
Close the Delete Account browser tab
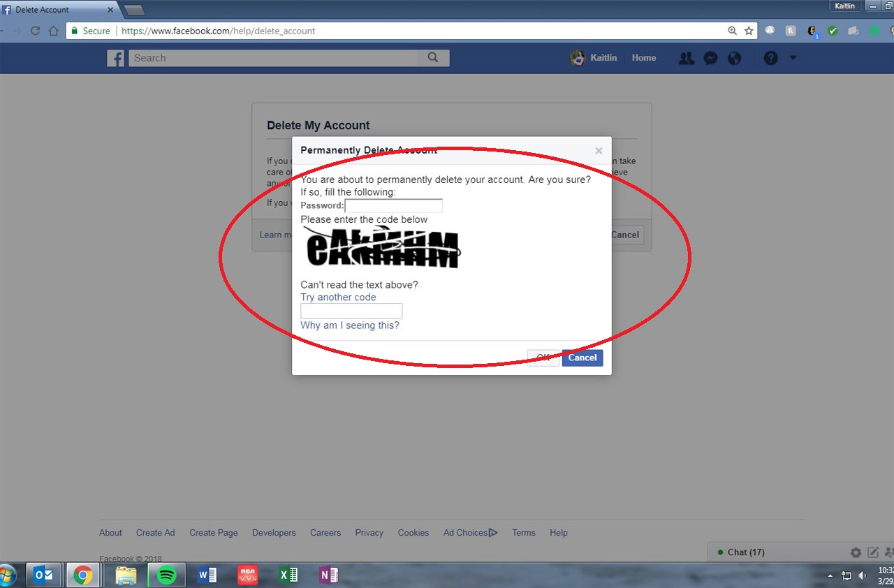(x=110, y=10)
